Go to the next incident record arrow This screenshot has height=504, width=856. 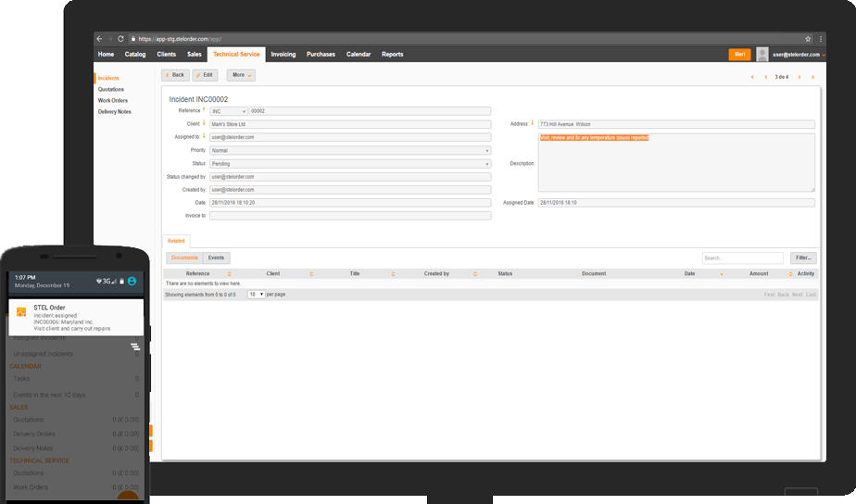pyautogui.click(x=799, y=77)
